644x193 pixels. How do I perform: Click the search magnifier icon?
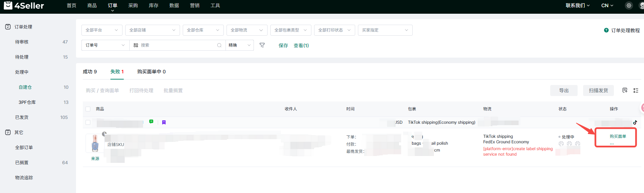click(x=219, y=45)
